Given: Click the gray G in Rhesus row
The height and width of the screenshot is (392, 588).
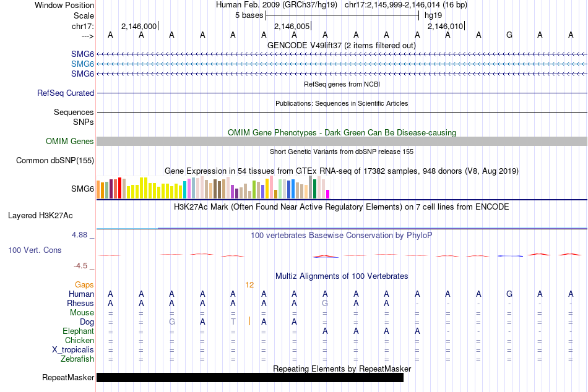Looking at the screenshot, I should point(325,303).
